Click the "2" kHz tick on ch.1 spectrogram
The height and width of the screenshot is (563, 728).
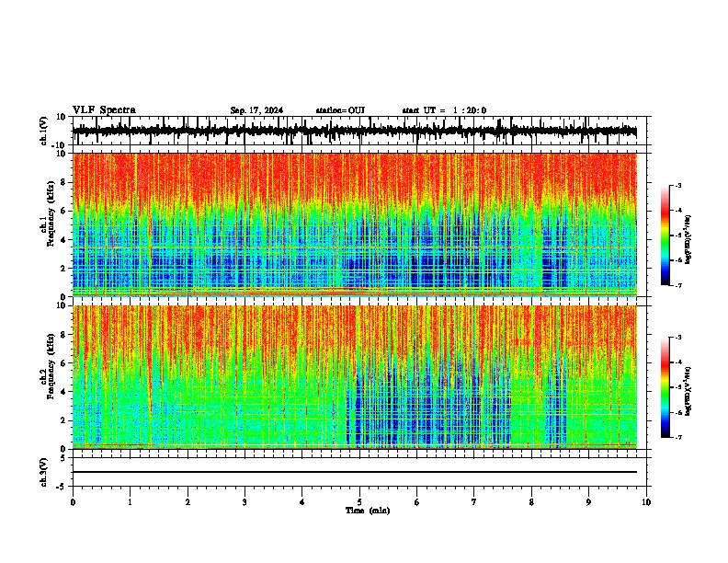coord(63,269)
